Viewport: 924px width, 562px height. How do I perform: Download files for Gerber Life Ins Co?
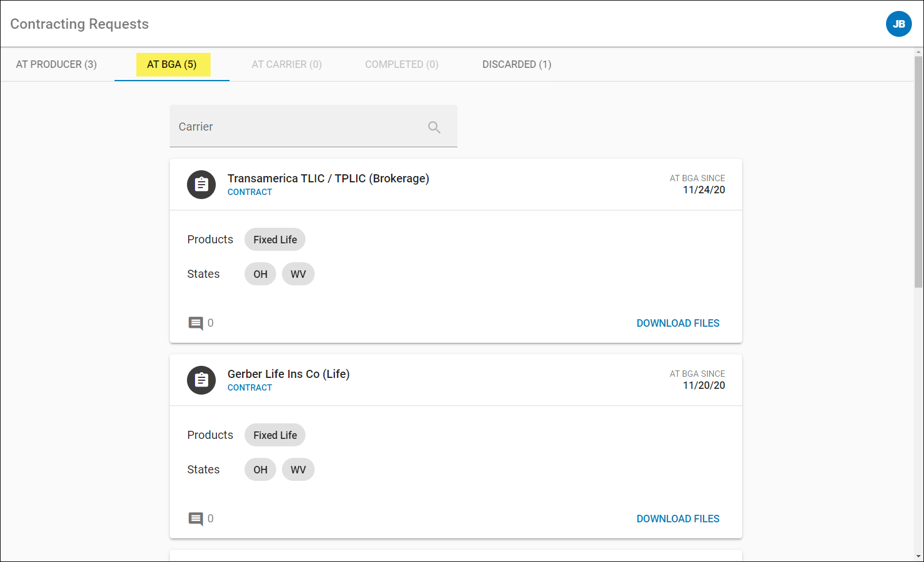tap(678, 519)
